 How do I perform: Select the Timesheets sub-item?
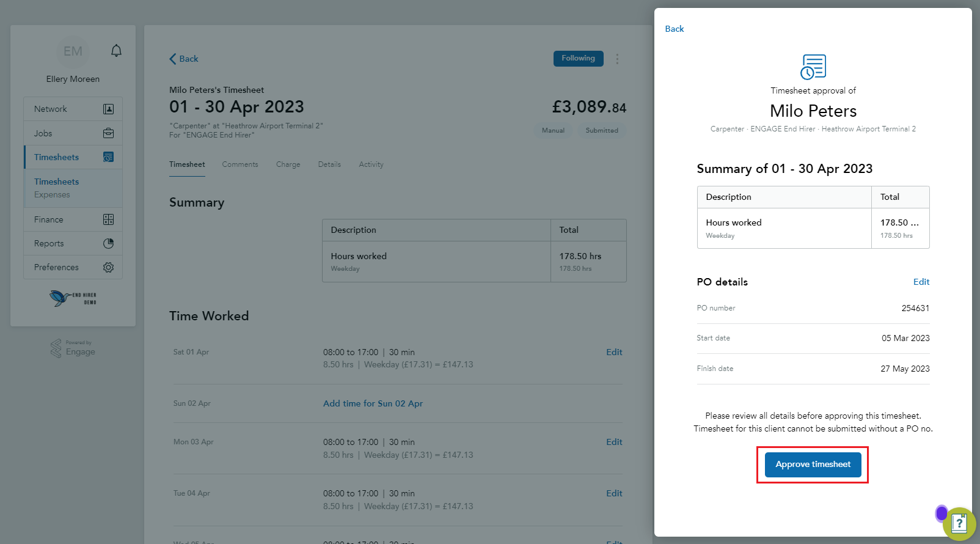pyautogui.click(x=56, y=182)
